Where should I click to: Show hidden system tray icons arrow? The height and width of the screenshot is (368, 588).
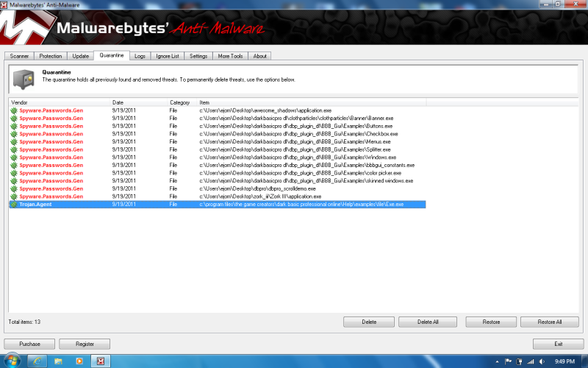pos(498,361)
